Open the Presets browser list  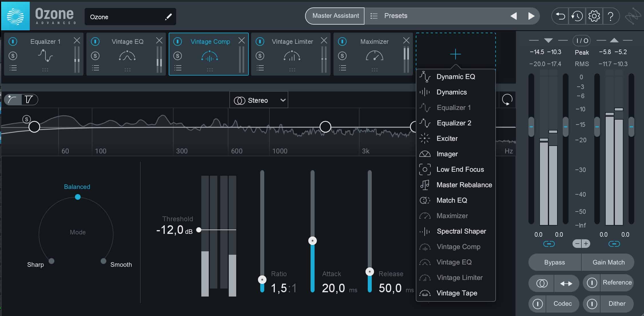click(374, 16)
